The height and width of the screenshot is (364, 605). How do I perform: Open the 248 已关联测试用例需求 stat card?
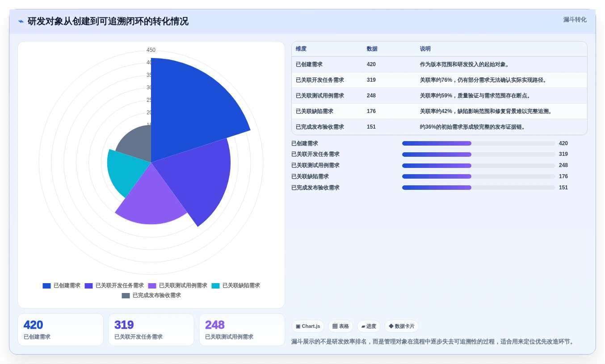[x=242, y=330]
